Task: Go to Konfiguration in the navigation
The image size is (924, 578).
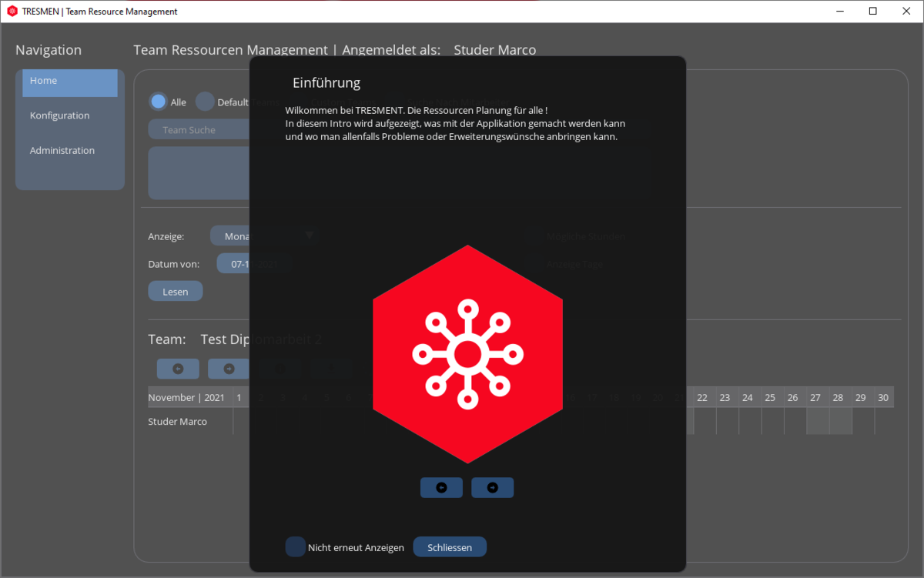Action: coord(60,115)
